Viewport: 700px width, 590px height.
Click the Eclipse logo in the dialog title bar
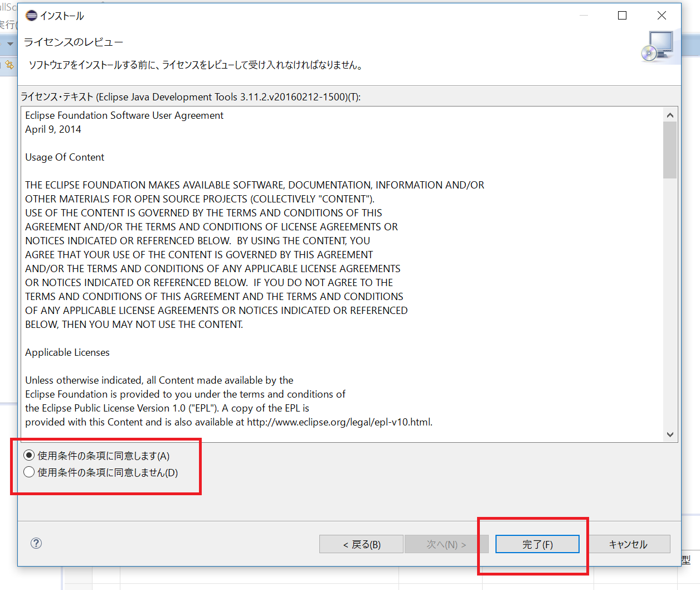coord(31,15)
